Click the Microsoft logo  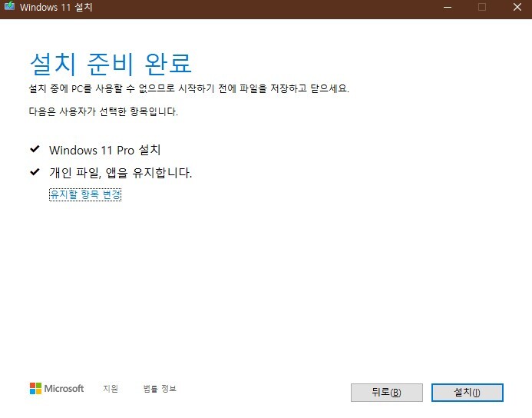(57, 389)
